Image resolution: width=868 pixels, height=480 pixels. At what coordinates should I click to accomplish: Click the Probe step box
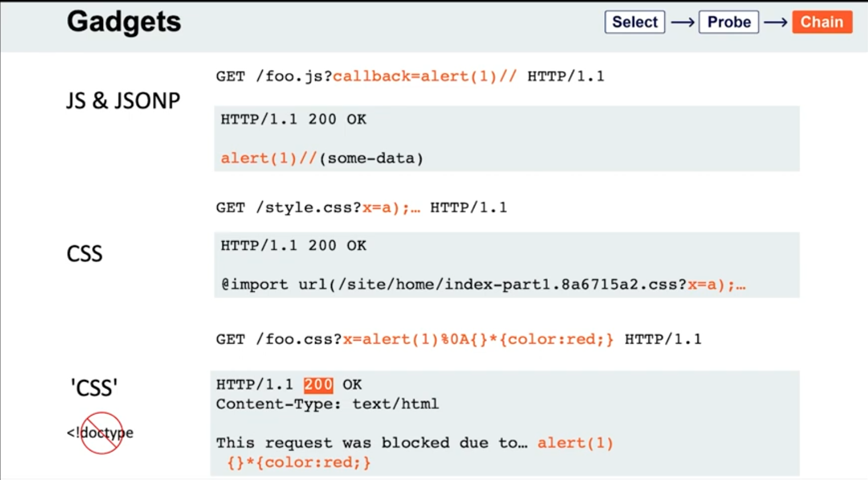[x=729, y=22]
